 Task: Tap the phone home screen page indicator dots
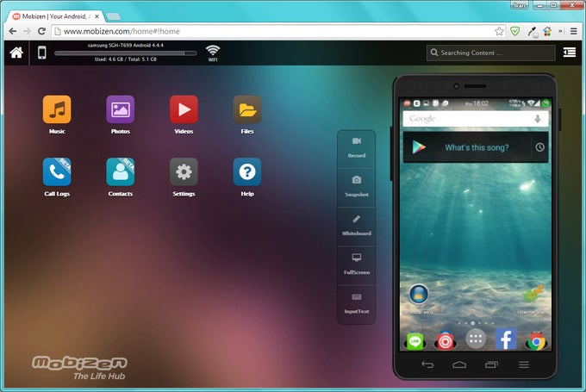click(476, 323)
